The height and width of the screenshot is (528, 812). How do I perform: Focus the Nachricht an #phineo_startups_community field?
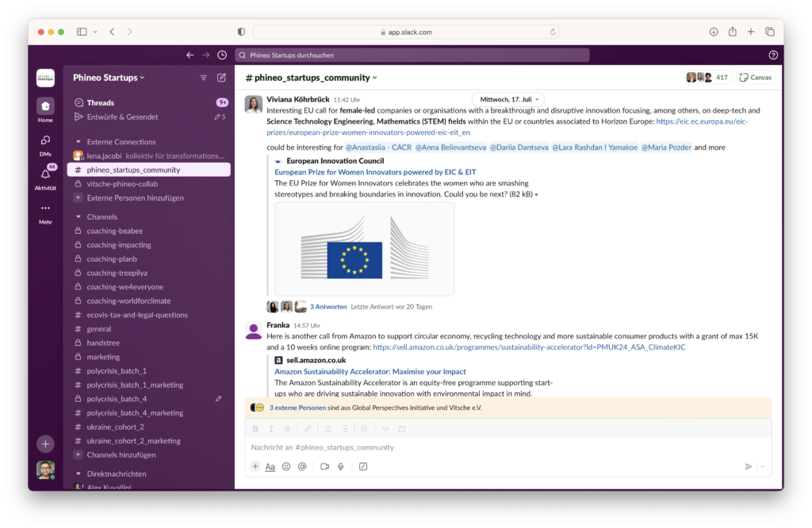click(x=507, y=447)
